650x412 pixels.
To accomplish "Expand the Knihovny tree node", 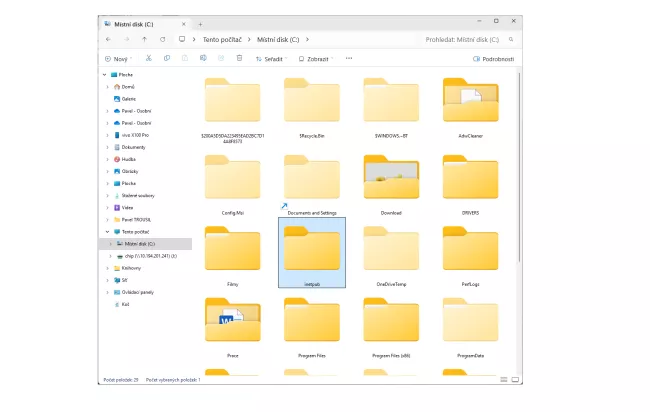I will tap(108, 268).
